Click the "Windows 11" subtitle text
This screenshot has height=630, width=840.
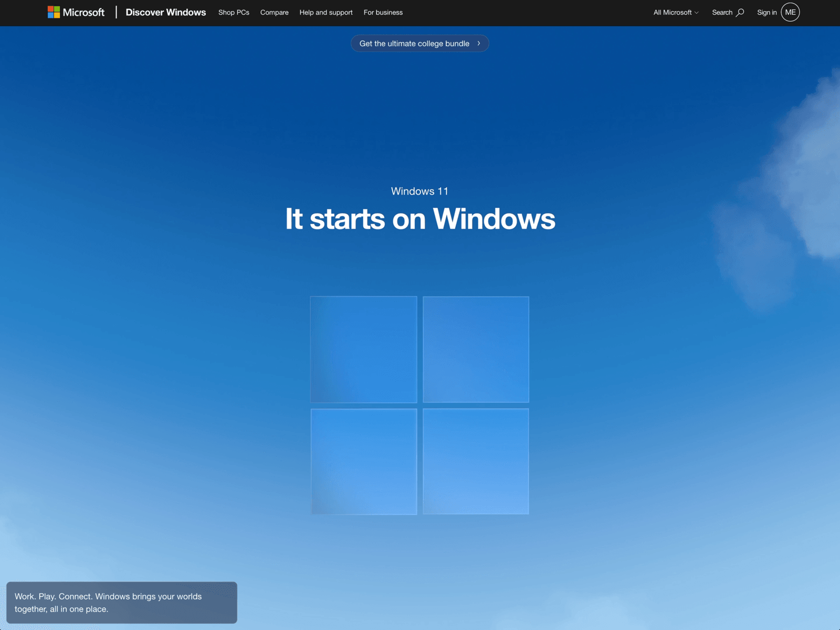pyautogui.click(x=420, y=191)
